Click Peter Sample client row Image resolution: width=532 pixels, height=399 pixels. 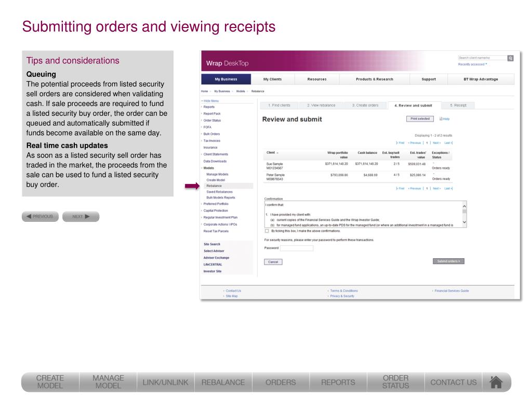(358, 177)
